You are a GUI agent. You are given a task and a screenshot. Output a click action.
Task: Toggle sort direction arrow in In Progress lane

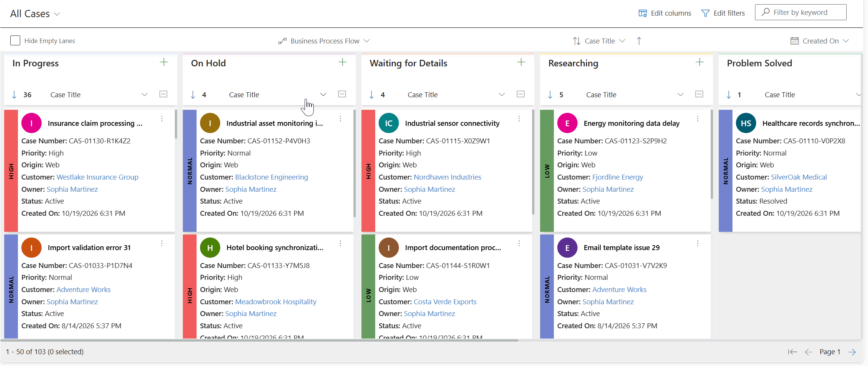point(15,95)
